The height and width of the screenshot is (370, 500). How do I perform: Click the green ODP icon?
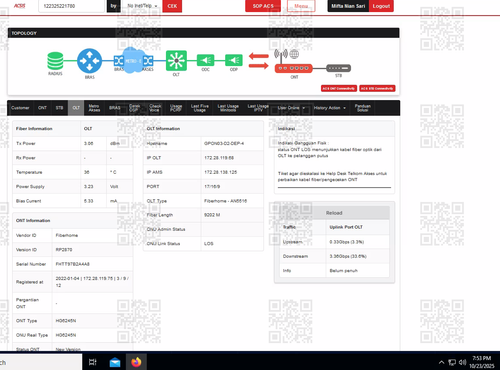(x=234, y=60)
